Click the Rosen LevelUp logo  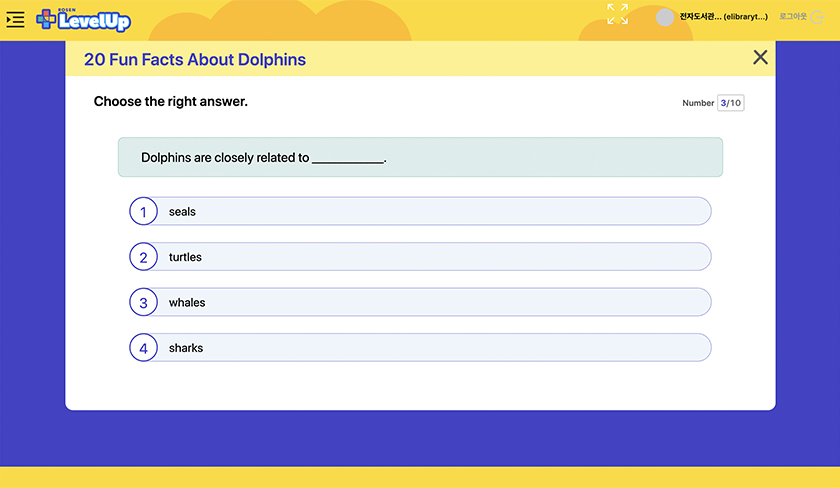pyautogui.click(x=83, y=19)
